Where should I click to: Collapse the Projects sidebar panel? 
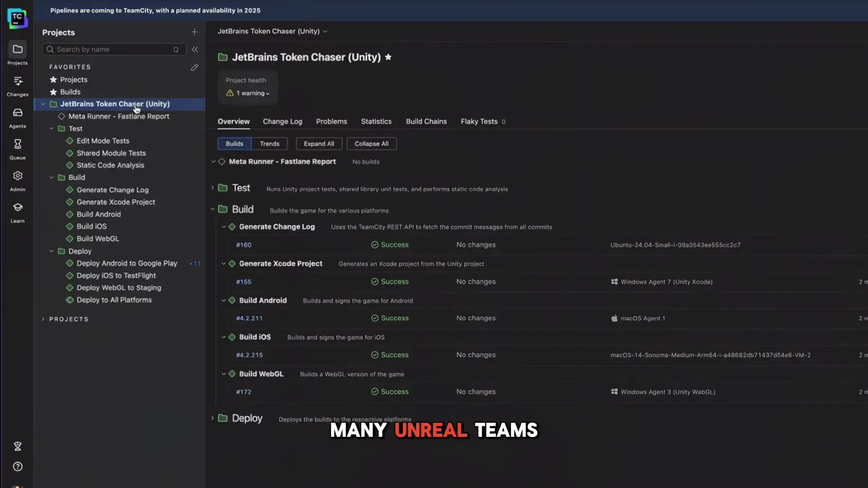tap(195, 49)
